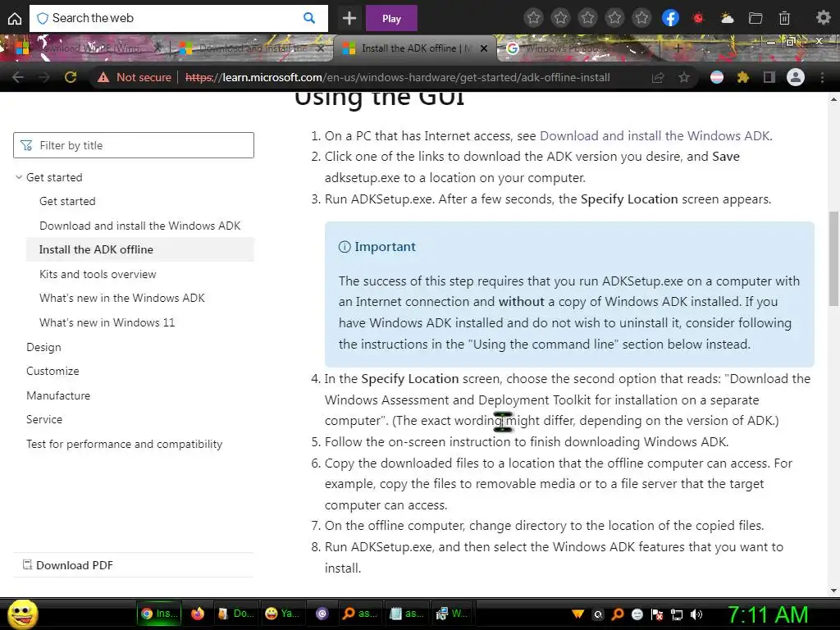Viewport: 840px width, 630px height.
Task: Open the weather cloud icon
Action: 727,19
